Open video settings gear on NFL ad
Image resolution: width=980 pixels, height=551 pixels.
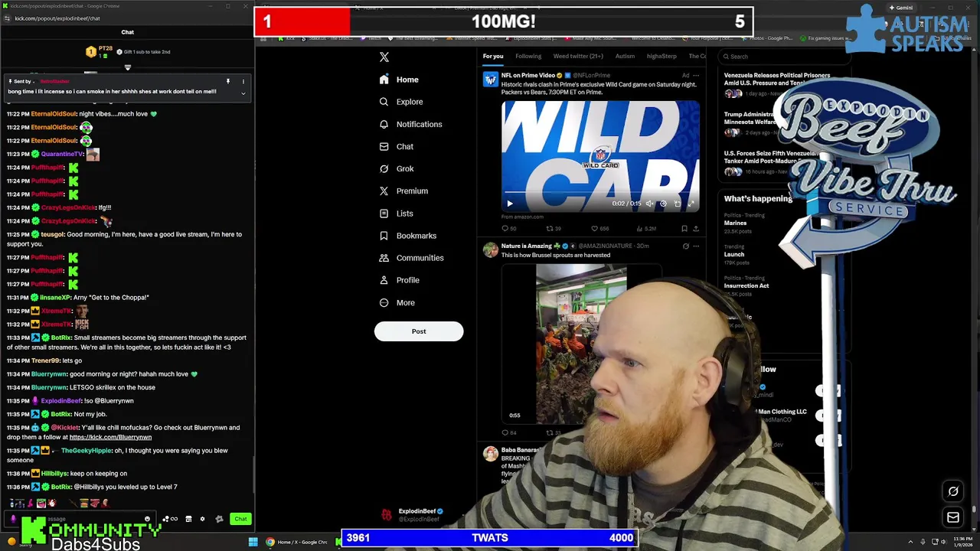[663, 204]
